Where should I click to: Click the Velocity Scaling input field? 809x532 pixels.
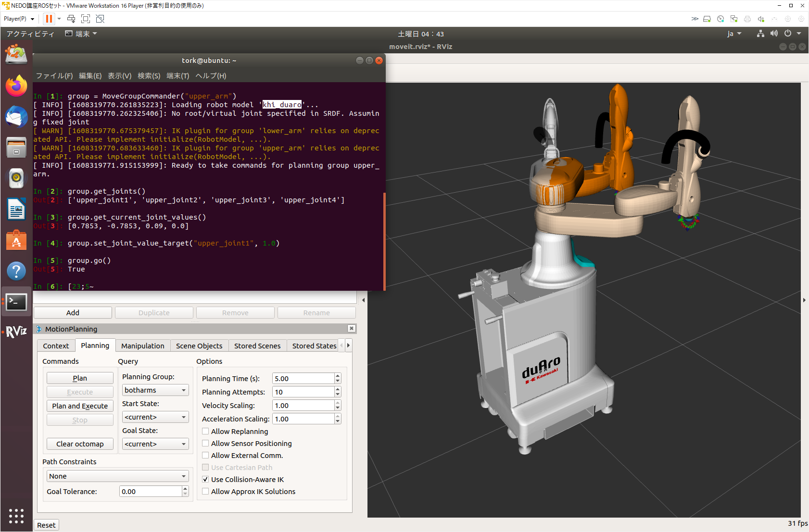[x=303, y=406]
